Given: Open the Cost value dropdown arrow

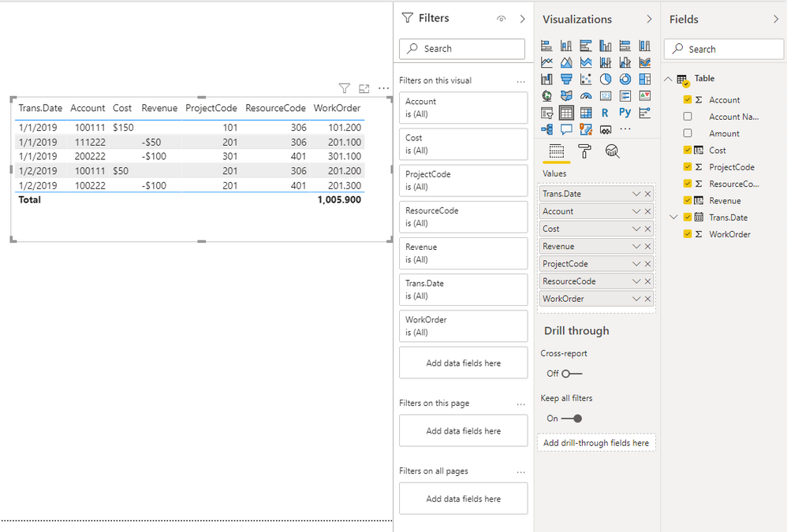Looking at the screenshot, I should (636, 229).
